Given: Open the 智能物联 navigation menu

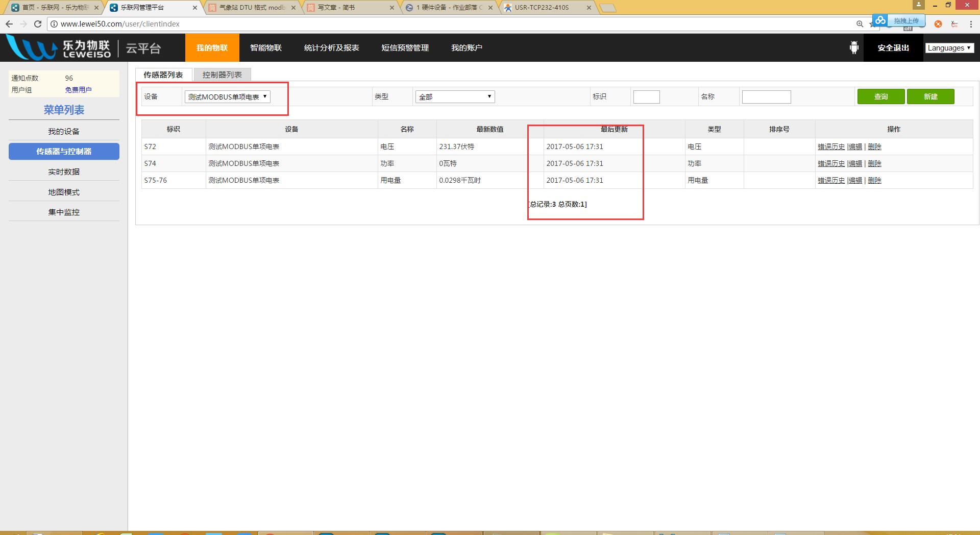Looking at the screenshot, I should [266, 48].
